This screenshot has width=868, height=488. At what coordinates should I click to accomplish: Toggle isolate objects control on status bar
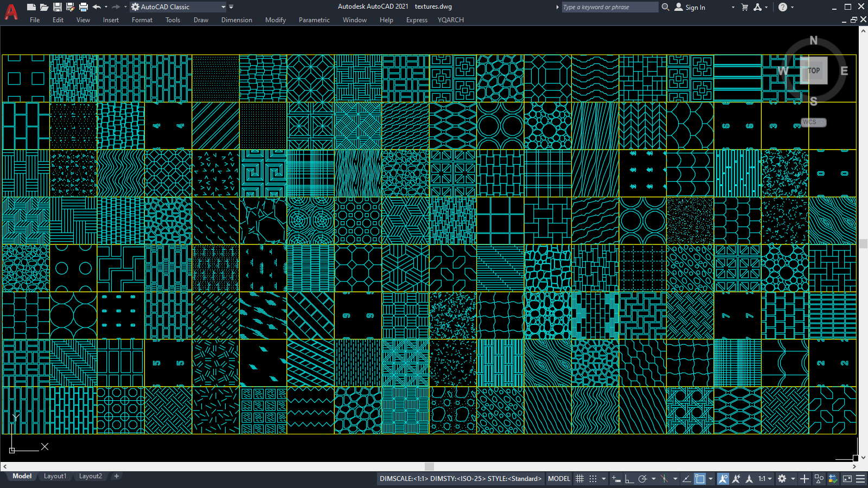point(805,478)
